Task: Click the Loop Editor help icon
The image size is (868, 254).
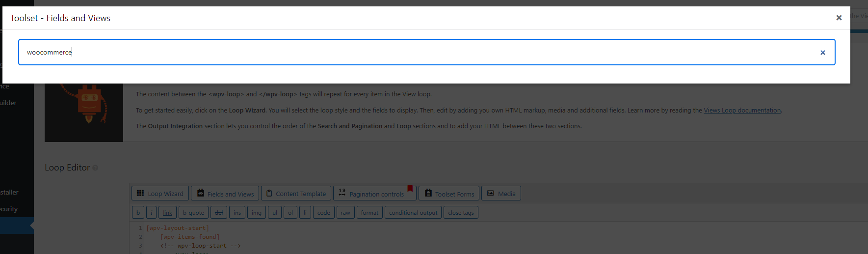Action: click(95, 168)
